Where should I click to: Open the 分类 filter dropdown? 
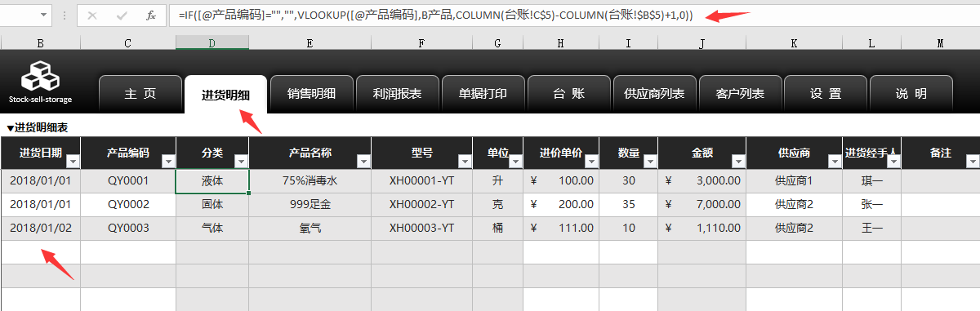coord(241,161)
